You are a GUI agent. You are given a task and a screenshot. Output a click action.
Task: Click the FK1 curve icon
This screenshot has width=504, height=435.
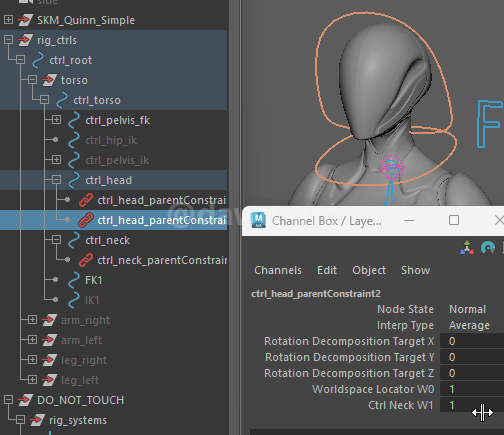[74, 280]
